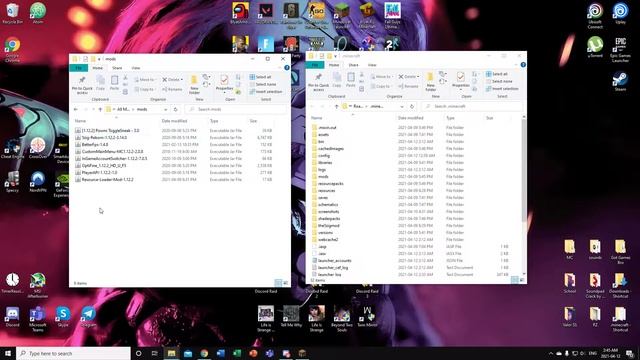Switch to View tab in .minecraft window
The width and height of the screenshot is (640, 360).
click(x=372, y=65)
